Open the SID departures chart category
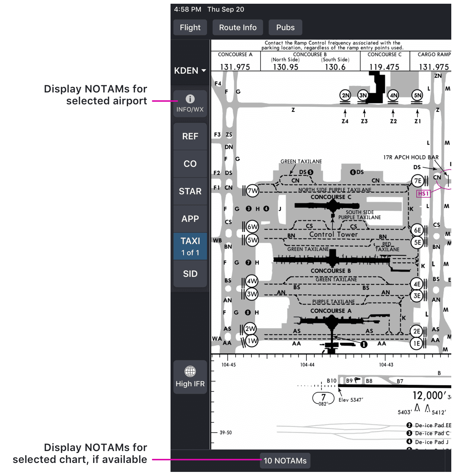The image size is (455, 476). (190, 274)
